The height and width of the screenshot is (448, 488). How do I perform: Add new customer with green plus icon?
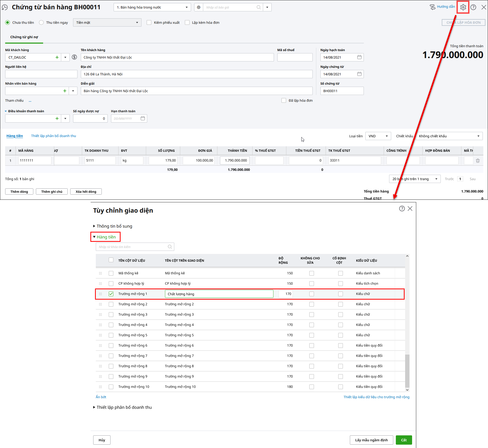[57, 57]
